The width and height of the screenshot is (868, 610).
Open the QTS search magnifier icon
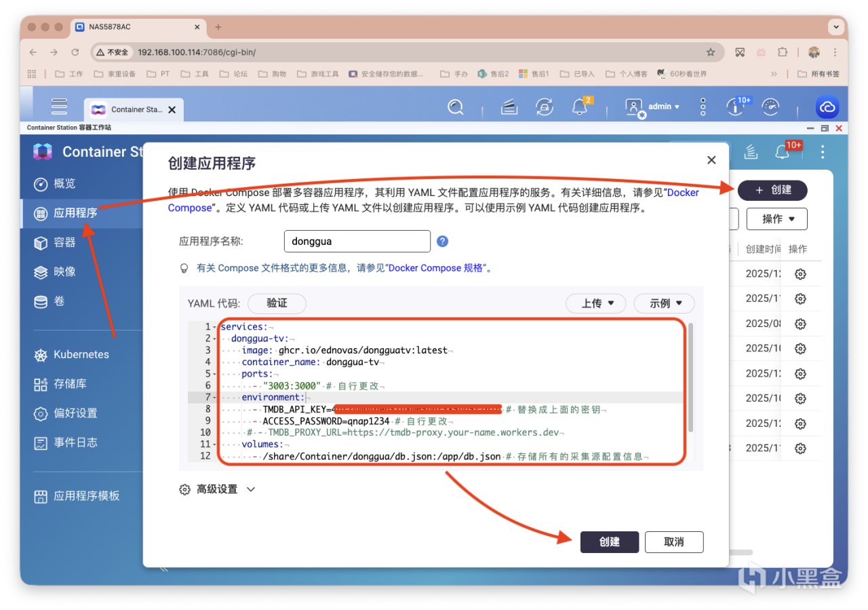[456, 107]
